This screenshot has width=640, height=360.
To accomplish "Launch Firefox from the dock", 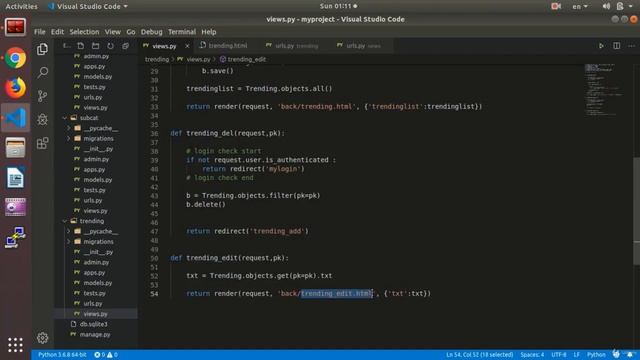I will (16, 88).
